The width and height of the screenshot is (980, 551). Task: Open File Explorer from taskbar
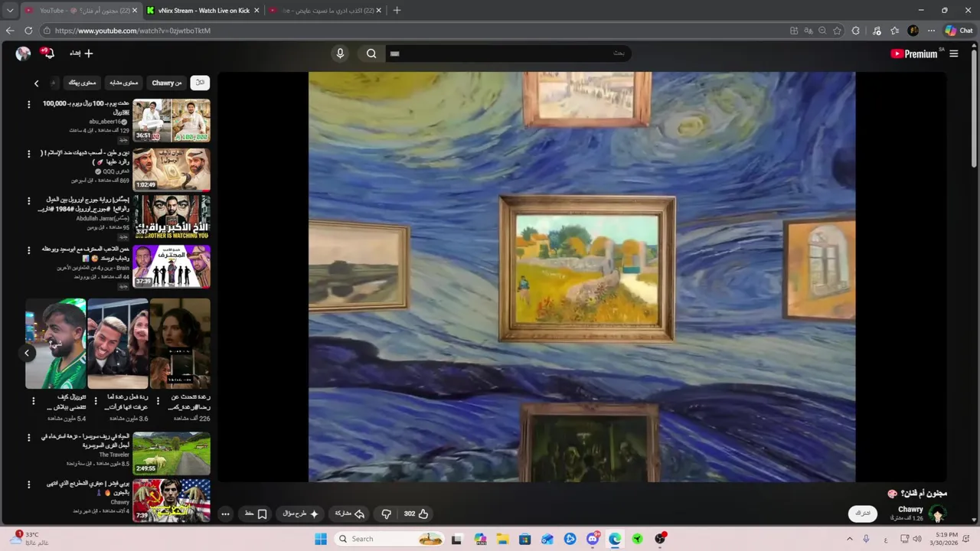coord(503,539)
